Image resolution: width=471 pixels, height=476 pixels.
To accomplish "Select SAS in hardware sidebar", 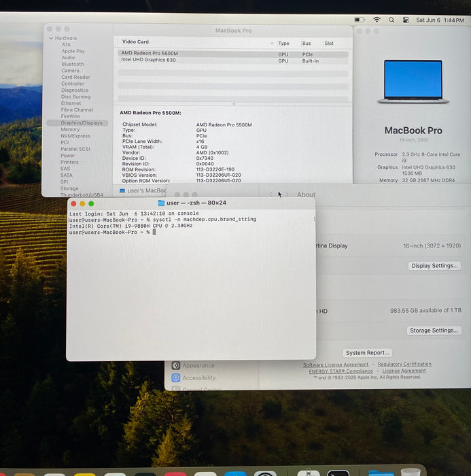I will [x=65, y=169].
